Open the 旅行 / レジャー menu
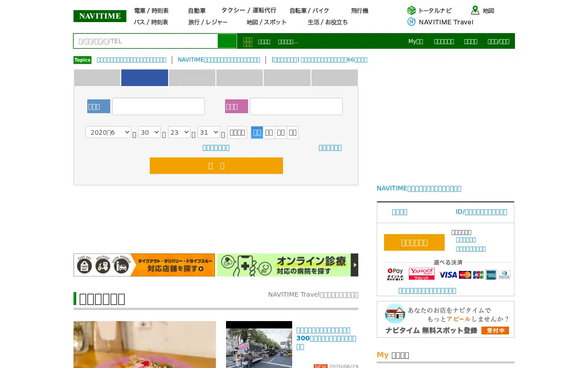The height and width of the screenshot is (368, 588). tap(208, 22)
